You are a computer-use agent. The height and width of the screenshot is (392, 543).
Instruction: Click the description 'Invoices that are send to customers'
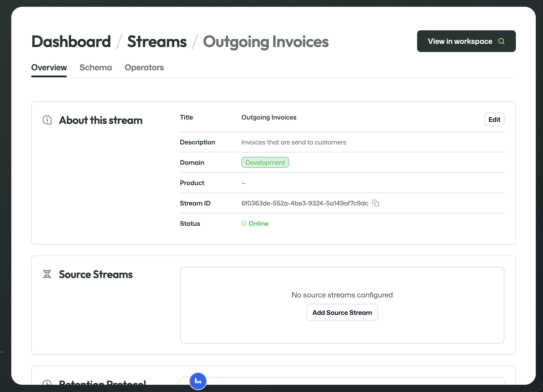click(x=293, y=142)
